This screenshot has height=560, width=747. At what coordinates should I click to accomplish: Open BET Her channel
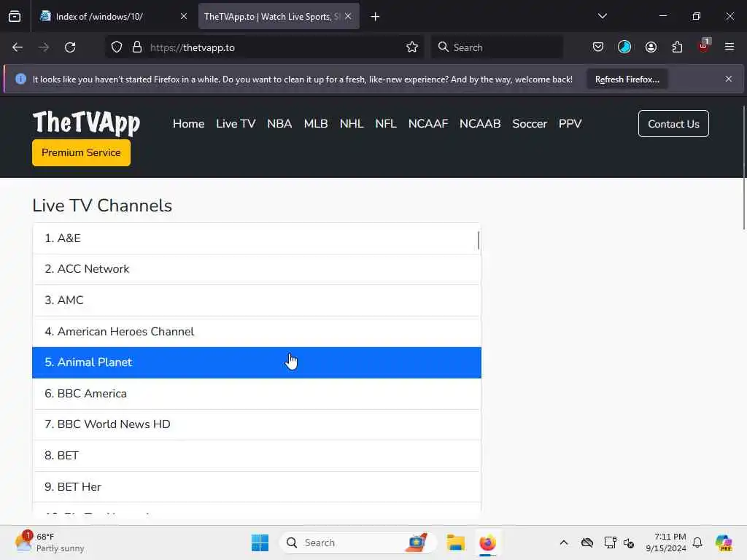[256, 486]
